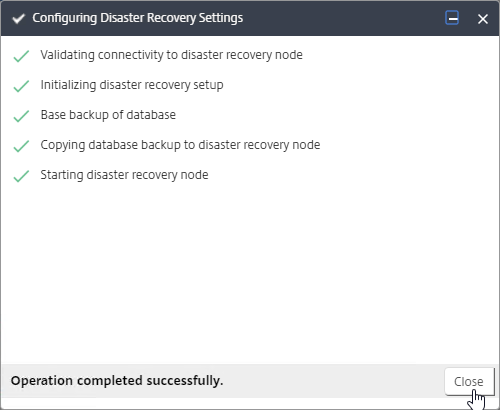Click green check beside Copying database backup step
The height and width of the screenshot is (410, 500).
click(x=21, y=146)
